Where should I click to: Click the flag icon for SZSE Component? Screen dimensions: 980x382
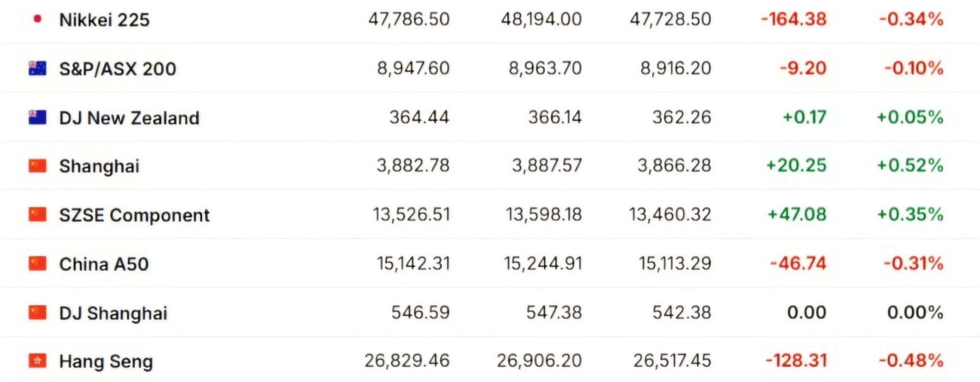click(x=37, y=215)
